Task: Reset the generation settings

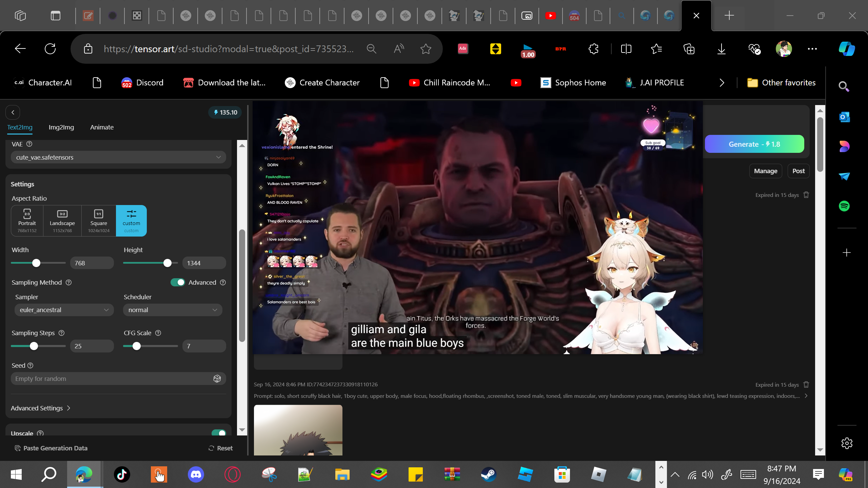Action: (x=220, y=448)
